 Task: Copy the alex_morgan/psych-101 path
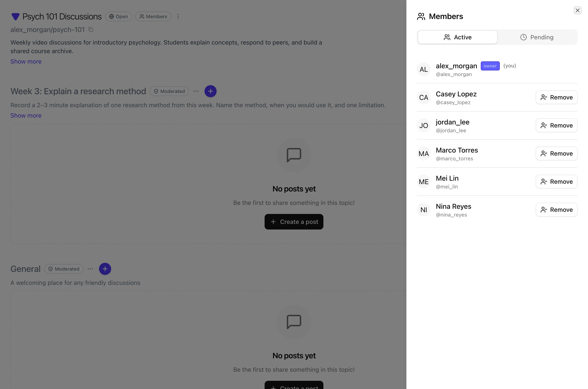[91, 30]
